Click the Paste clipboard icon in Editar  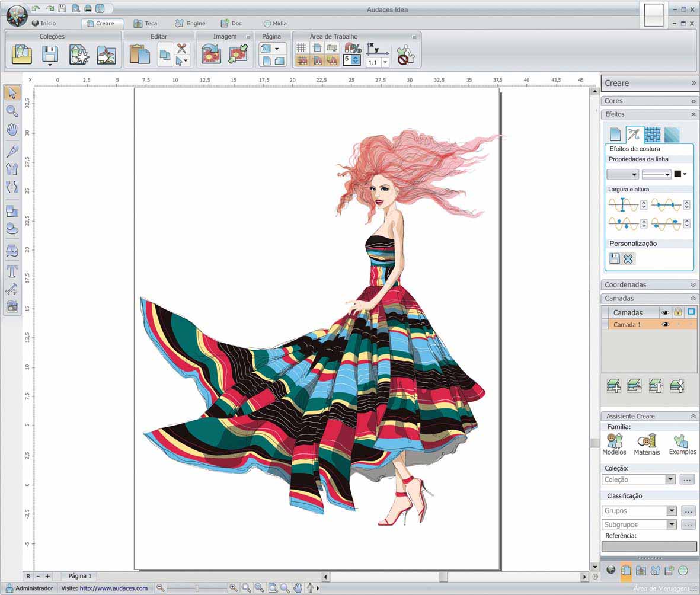point(139,55)
